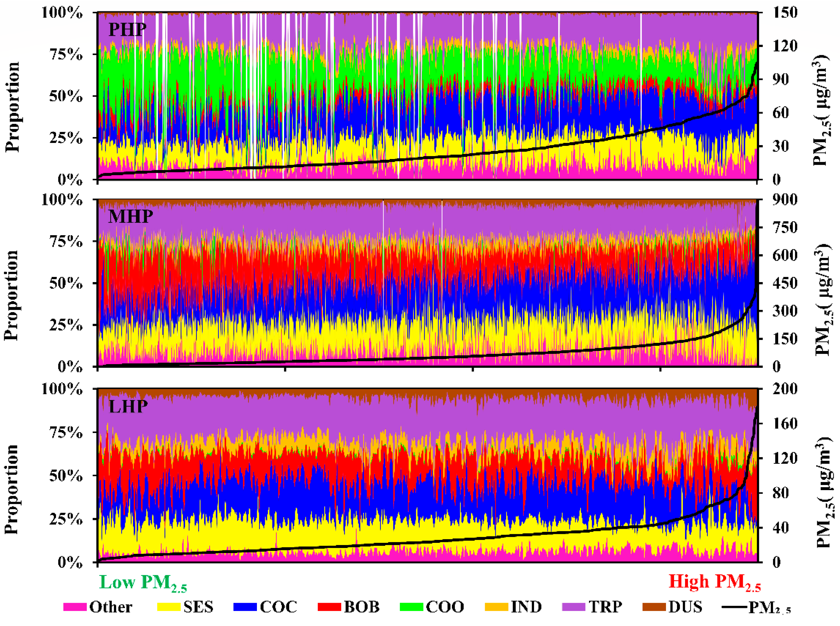Screen dimensions: 840x626
Task: Click the black PM2.5 line legend marker
Action: pos(735,607)
